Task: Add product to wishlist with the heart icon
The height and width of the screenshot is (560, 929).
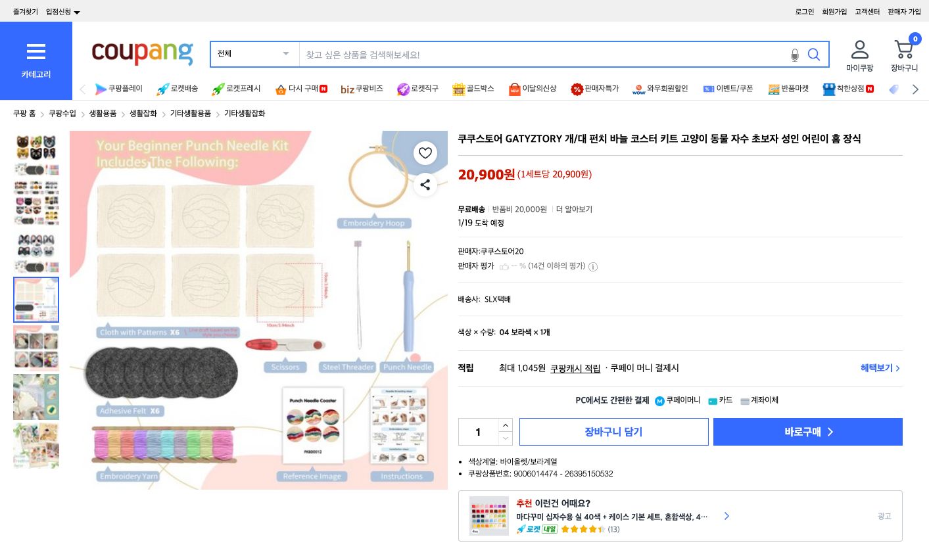Action: click(425, 153)
